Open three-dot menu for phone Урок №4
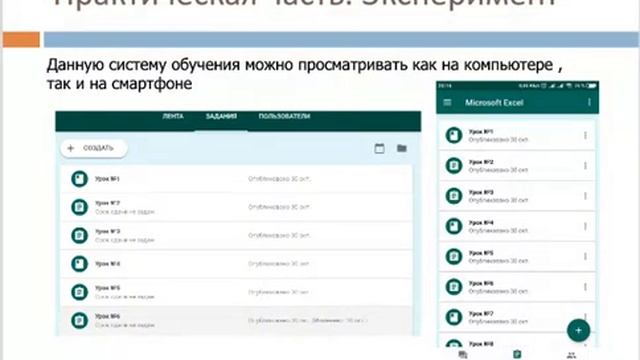Image resolution: width=640 pixels, height=360 pixels. pyautogui.click(x=585, y=226)
